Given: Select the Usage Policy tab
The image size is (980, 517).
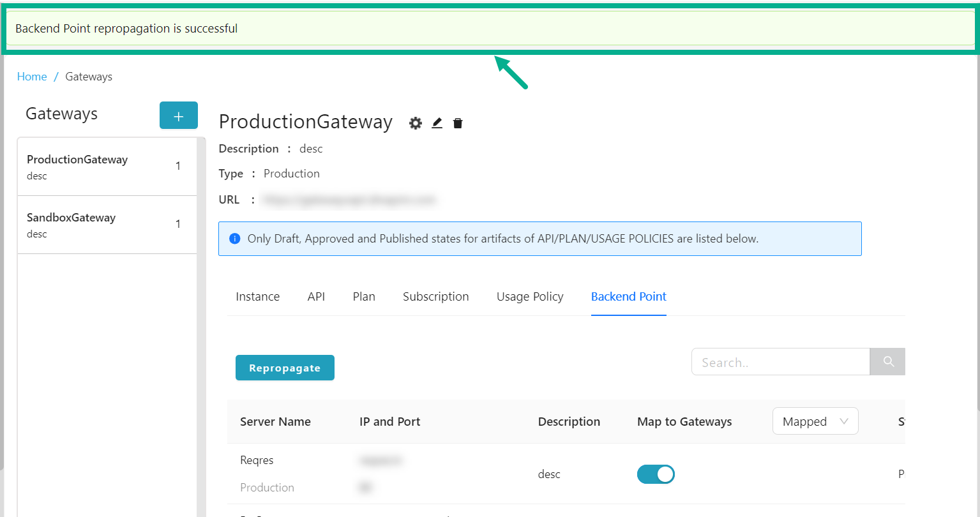Looking at the screenshot, I should pyautogui.click(x=530, y=296).
